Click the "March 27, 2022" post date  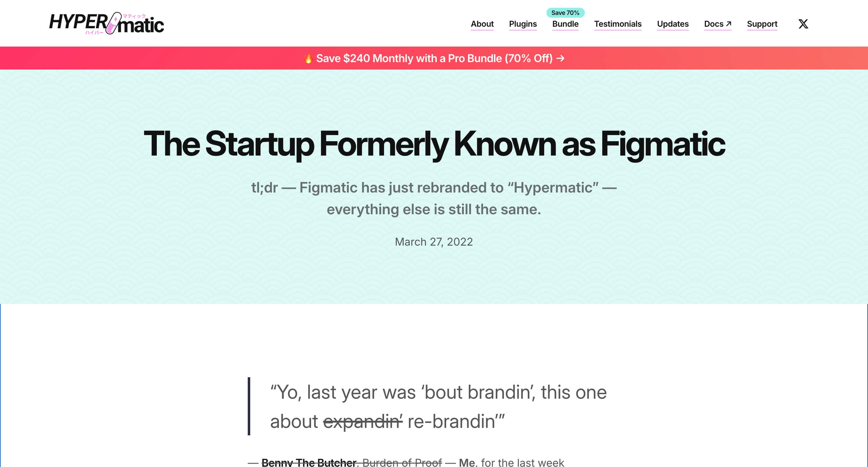point(434,242)
